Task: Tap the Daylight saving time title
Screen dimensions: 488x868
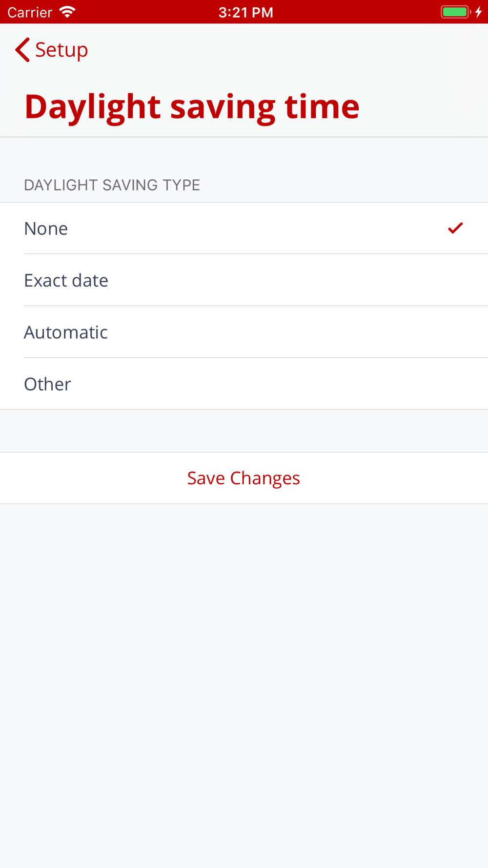Action: coord(192,106)
